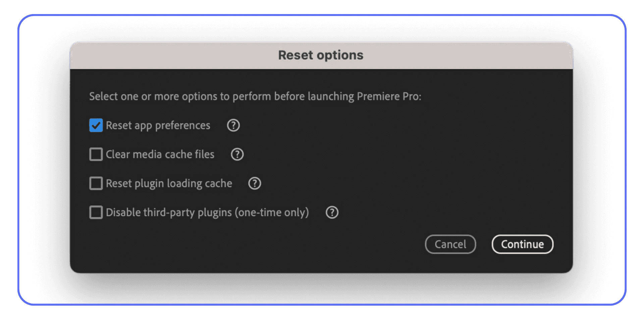Image resolution: width=644 pixels, height=320 pixels.
Task: Toggle the Reset app preferences checkbox off
Action: point(96,125)
